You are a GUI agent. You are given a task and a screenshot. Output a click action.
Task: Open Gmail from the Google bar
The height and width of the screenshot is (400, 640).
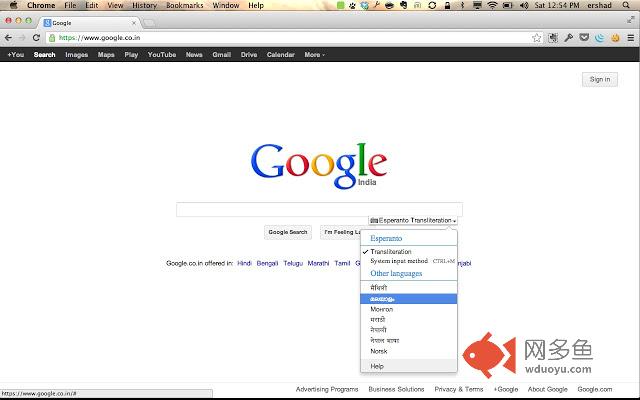pos(222,55)
